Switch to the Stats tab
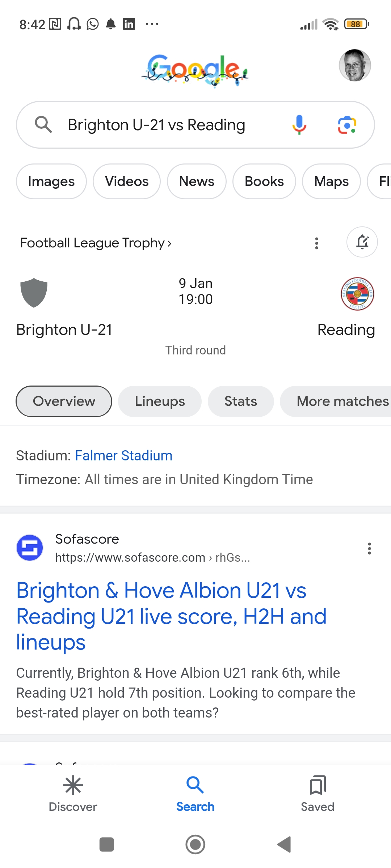The width and height of the screenshot is (391, 868). (x=241, y=401)
